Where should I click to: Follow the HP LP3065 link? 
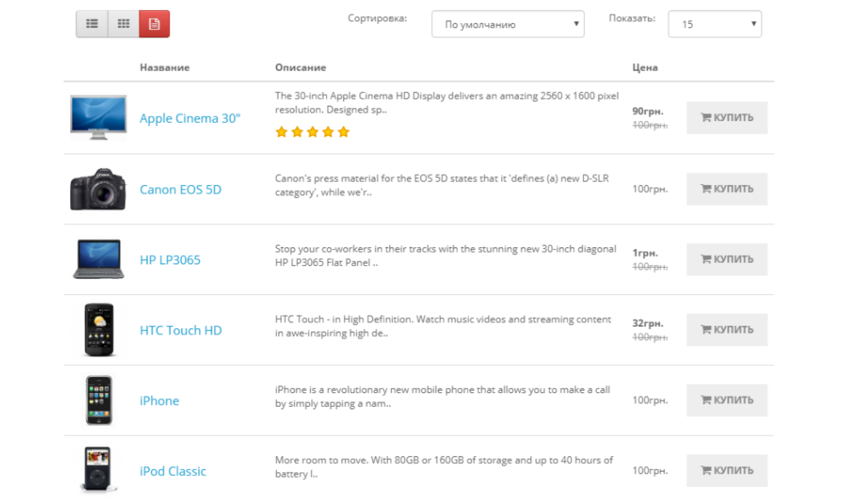tap(170, 260)
